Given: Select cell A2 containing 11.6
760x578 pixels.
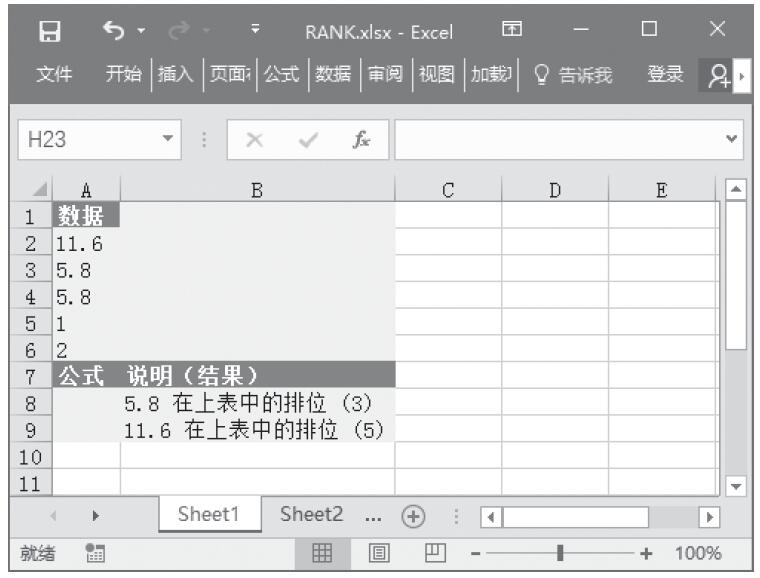Looking at the screenshot, I should 85,242.
